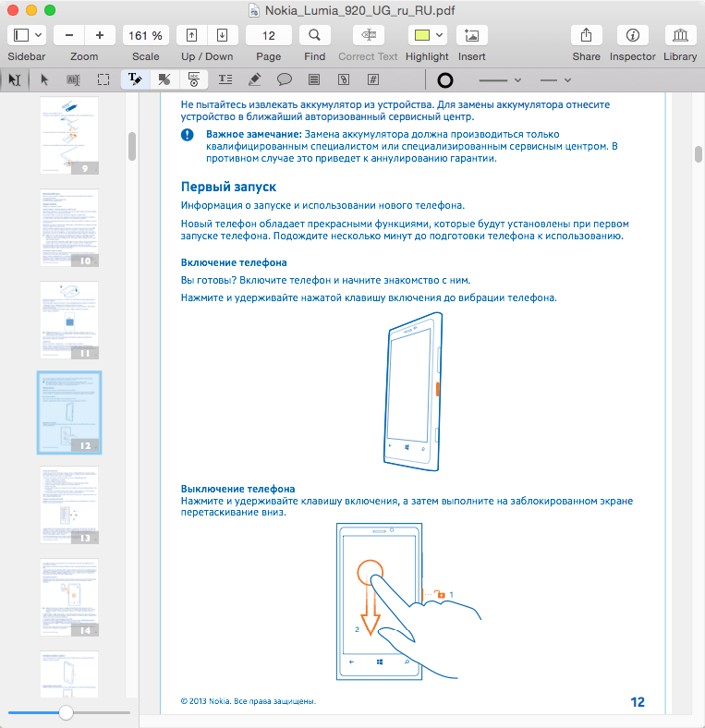Select the link tool
705x728 pixels.
(344, 79)
